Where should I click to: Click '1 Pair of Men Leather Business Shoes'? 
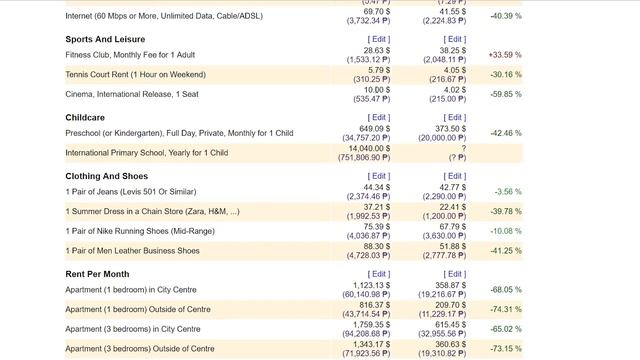tap(132, 251)
